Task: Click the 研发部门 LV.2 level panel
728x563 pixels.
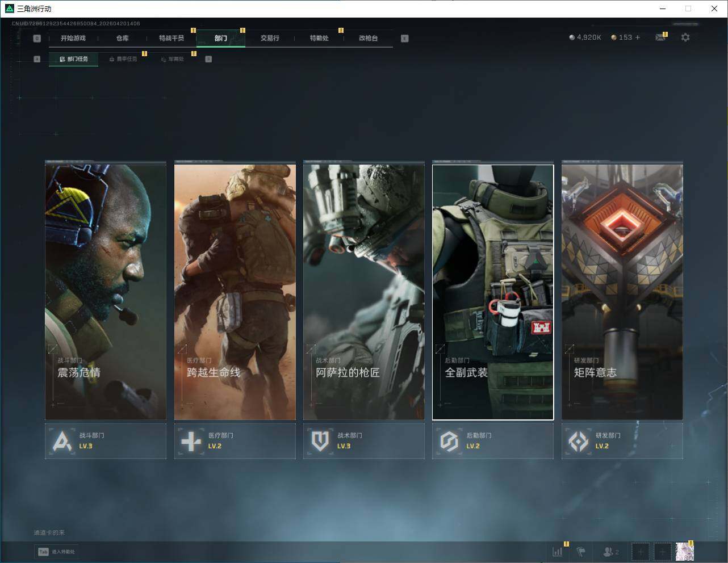Action: click(x=622, y=441)
